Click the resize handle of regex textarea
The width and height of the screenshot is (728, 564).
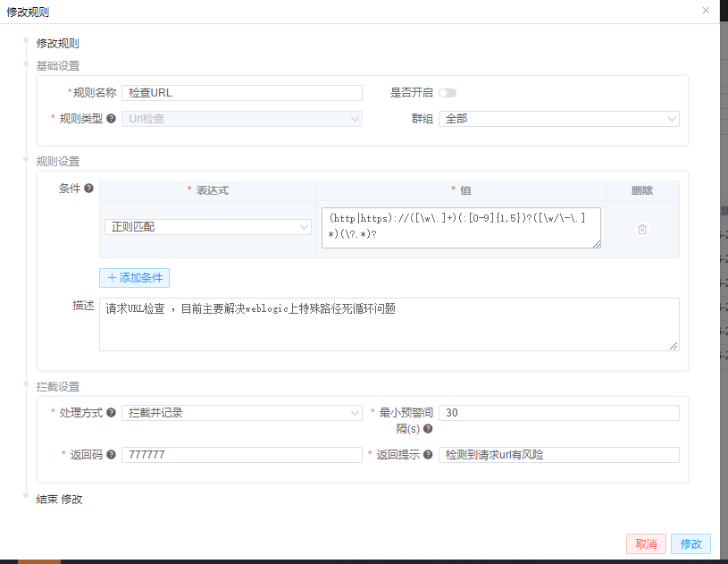click(597, 244)
